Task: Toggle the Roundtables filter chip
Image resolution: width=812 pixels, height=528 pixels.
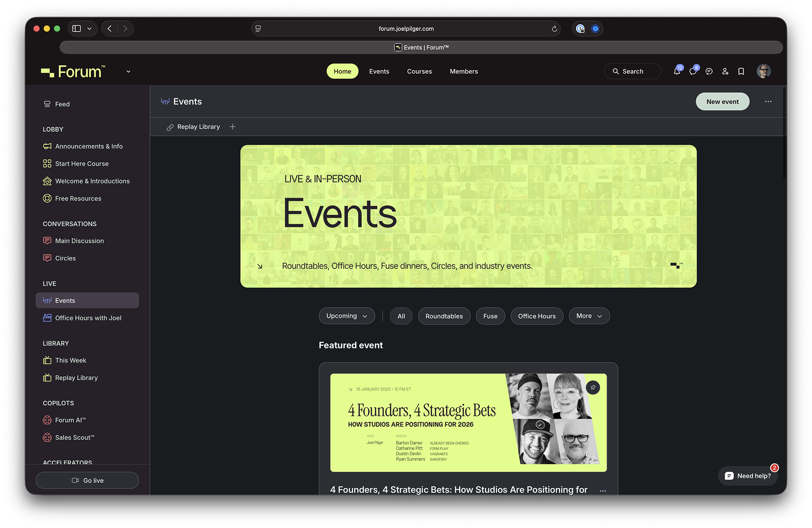Action: click(444, 316)
